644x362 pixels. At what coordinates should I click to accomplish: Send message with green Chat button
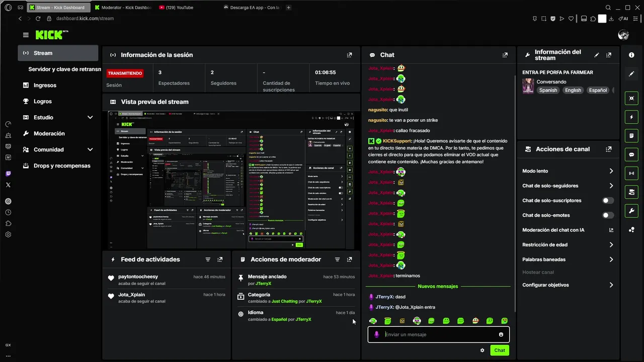(x=500, y=350)
